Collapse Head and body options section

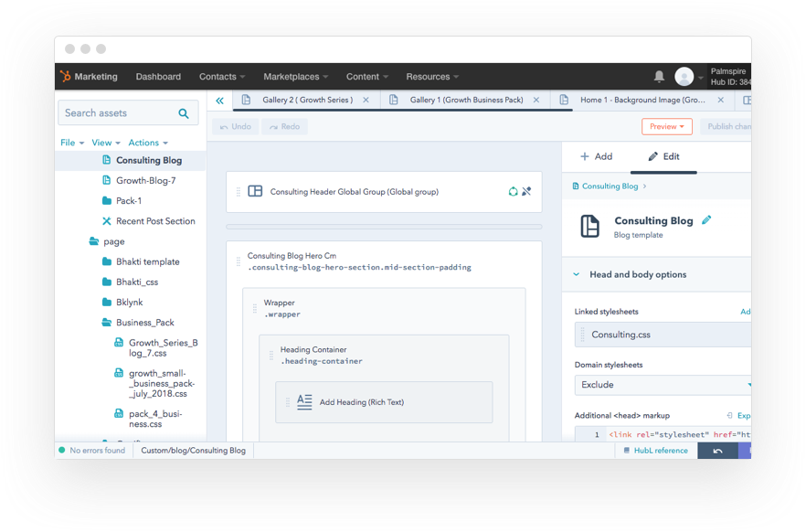[x=577, y=274]
